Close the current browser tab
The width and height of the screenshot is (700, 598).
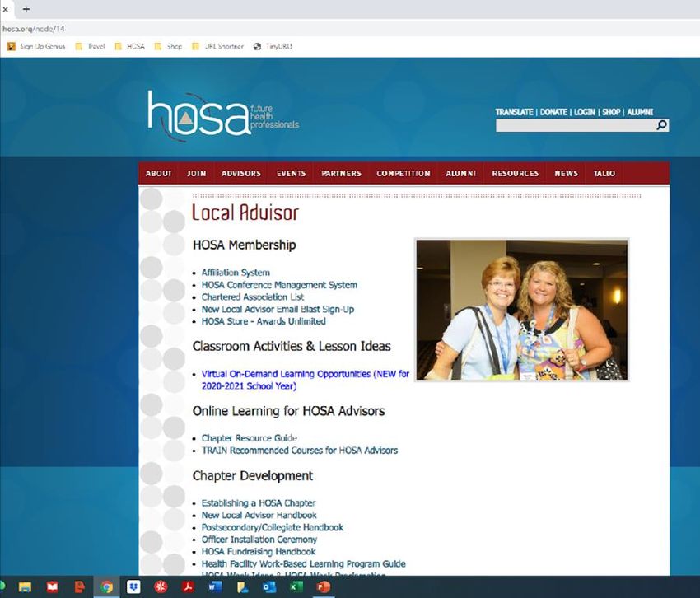click(6, 9)
